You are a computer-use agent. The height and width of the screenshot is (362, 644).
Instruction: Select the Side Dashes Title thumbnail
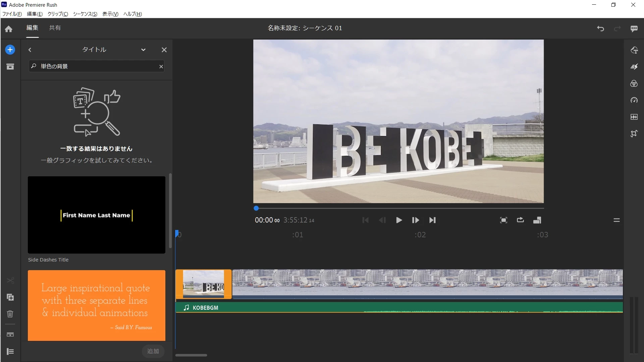point(97,215)
